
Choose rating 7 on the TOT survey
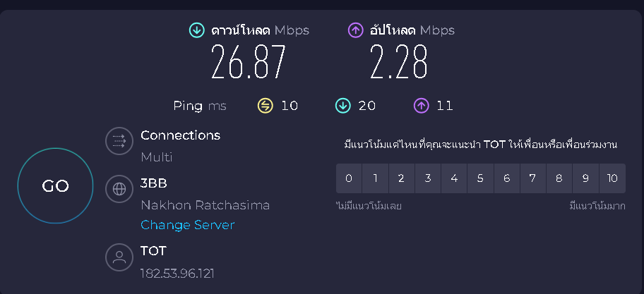[x=533, y=178]
